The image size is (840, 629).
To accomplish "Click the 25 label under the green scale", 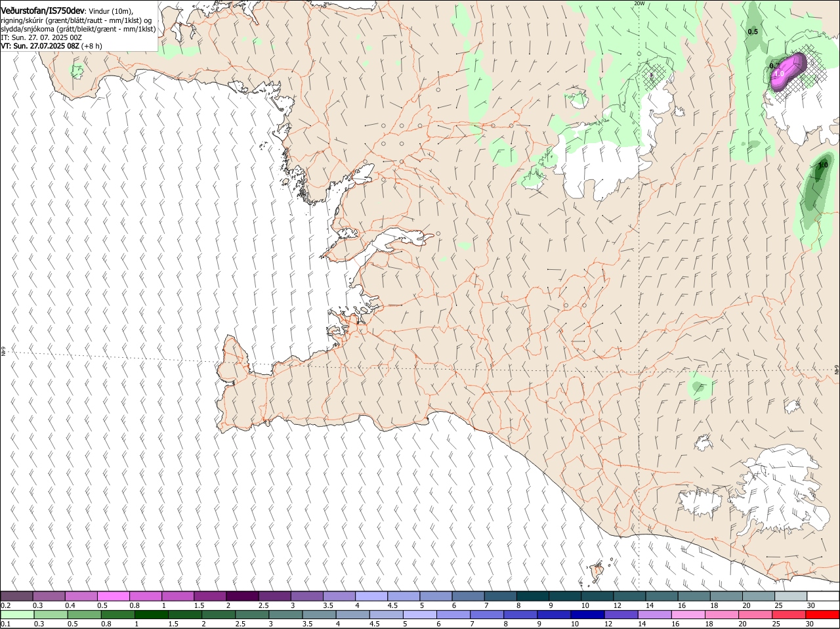I will (x=778, y=624).
